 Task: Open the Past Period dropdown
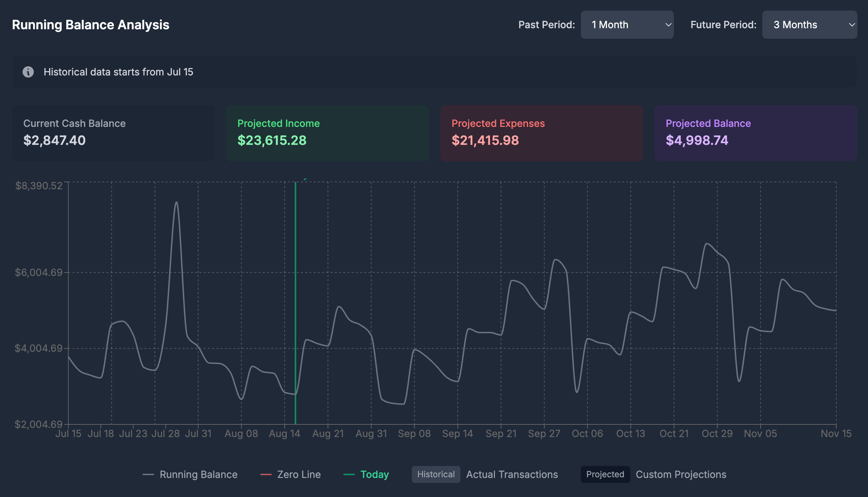coord(627,25)
